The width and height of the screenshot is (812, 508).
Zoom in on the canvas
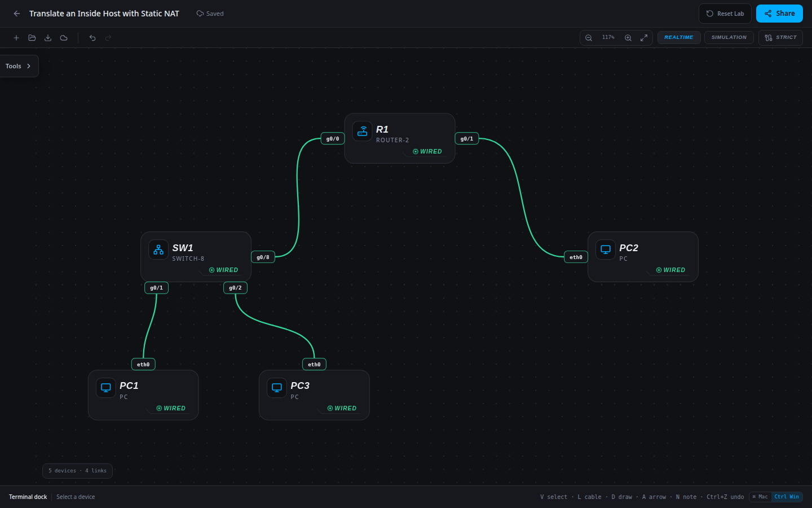(x=628, y=38)
